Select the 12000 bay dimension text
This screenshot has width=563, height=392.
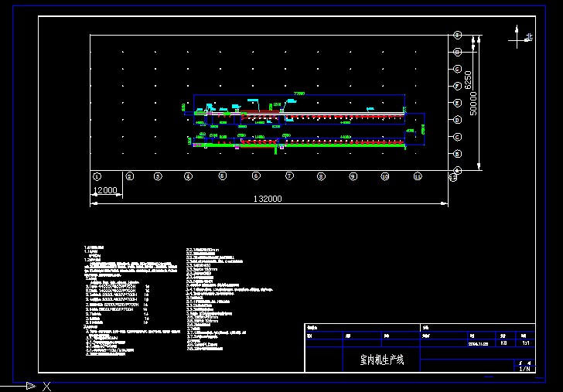105,190
